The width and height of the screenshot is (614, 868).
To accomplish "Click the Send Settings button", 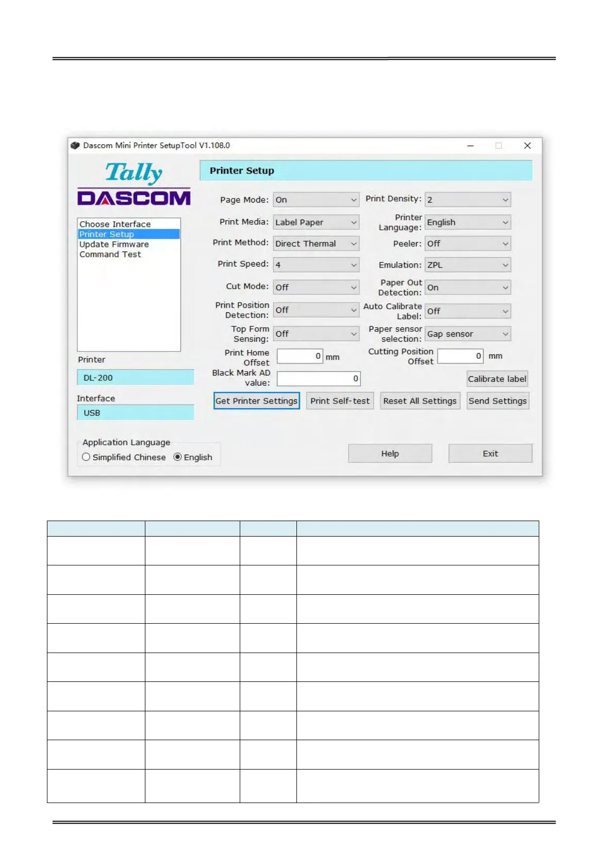I will [x=498, y=401].
